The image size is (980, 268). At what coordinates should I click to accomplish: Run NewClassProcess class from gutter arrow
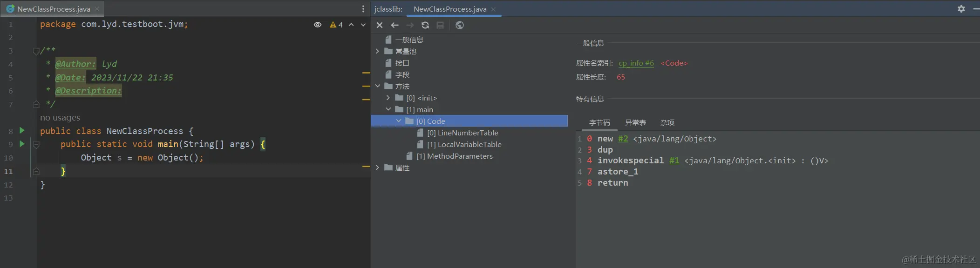[x=22, y=131]
